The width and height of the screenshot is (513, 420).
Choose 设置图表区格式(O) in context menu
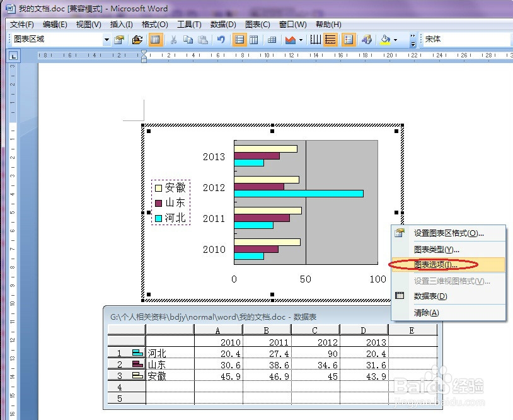(449, 233)
